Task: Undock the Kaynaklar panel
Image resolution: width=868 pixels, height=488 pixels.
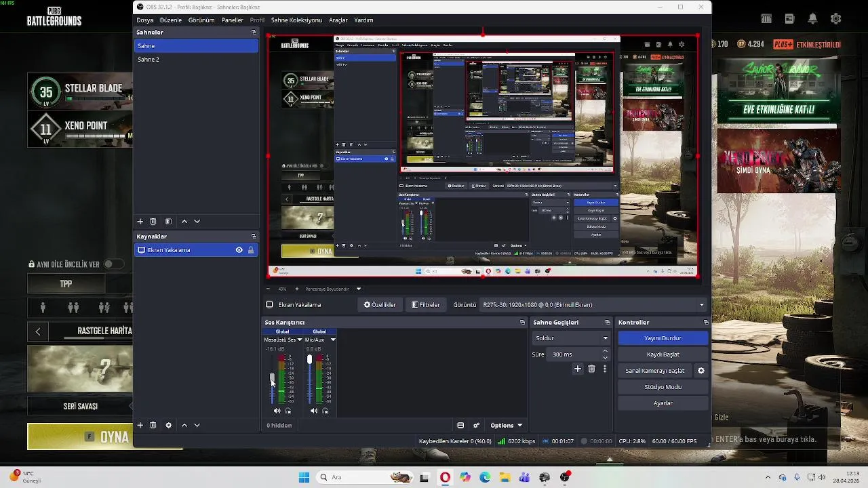Action: pyautogui.click(x=254, y=237)
